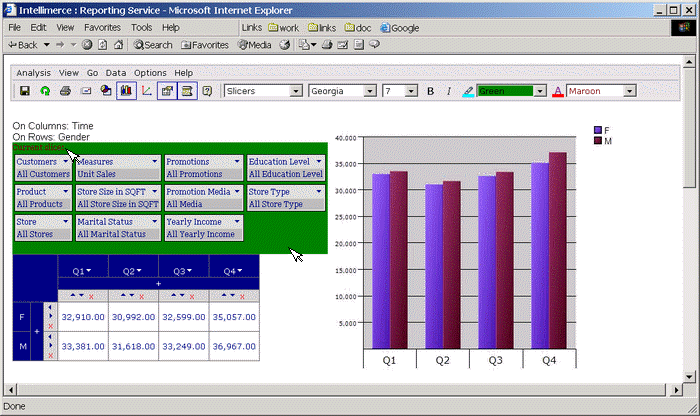Image resolution: width=700 pixels, height=416 pixels.
Task: Click the plus expander beside F and M rows
Action: click(x=37, y=332)
